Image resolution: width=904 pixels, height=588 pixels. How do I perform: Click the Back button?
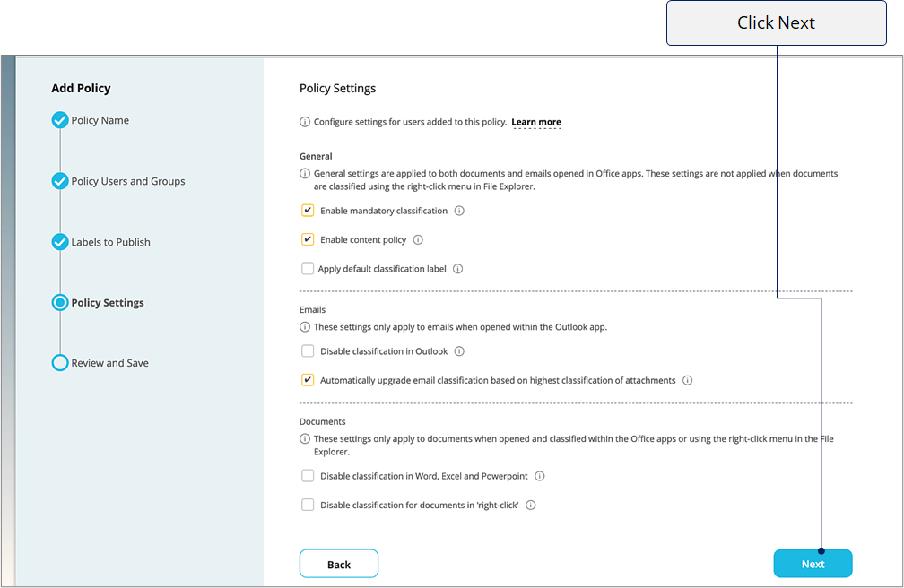[x=339, y=564]
